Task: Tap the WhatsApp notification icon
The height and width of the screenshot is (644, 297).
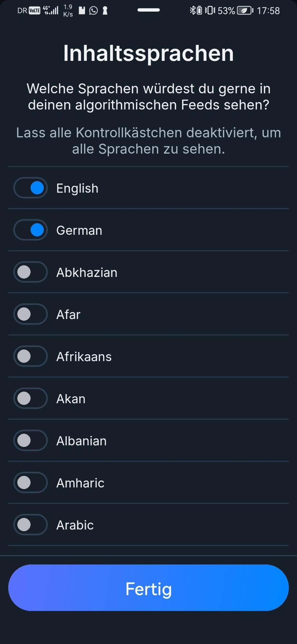Action: coord(94,11)
